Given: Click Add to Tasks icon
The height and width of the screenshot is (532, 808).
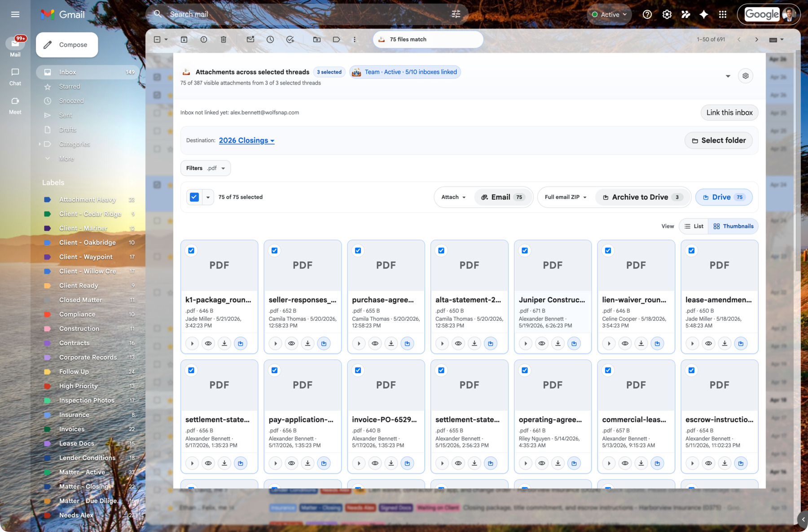Looking at the screenshot, I should pyautogui.click(x=290, y=39).
